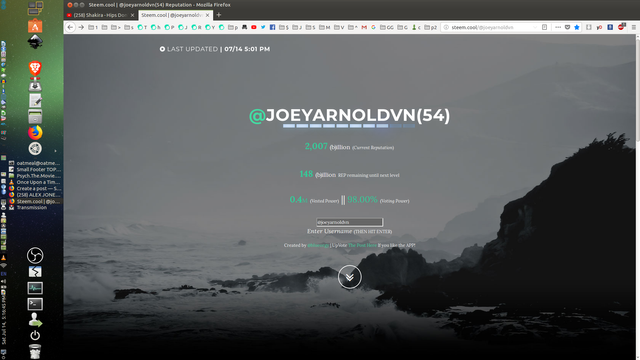Open the Firefox hamburger menu
640x360 pixels.
click(x=633, y=27)
